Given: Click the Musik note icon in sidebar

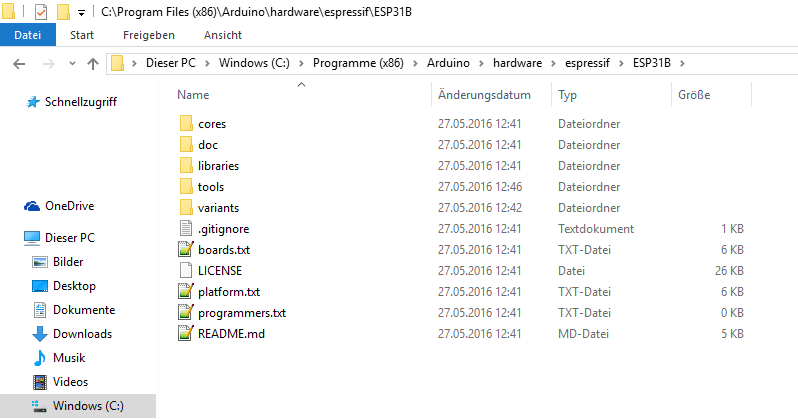Looking at the screenshot, I should [40, 358].
